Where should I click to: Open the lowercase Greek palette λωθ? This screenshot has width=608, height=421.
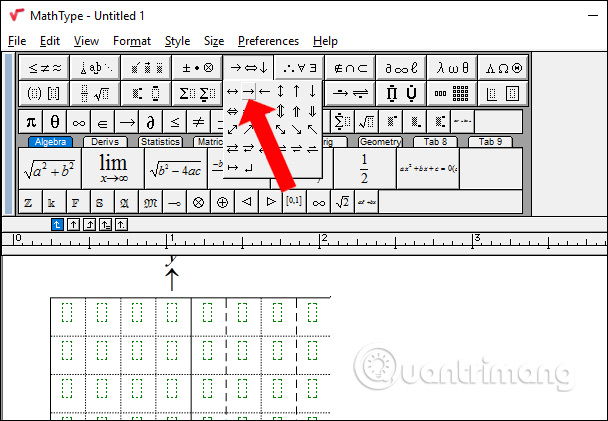tap(453, 68)
